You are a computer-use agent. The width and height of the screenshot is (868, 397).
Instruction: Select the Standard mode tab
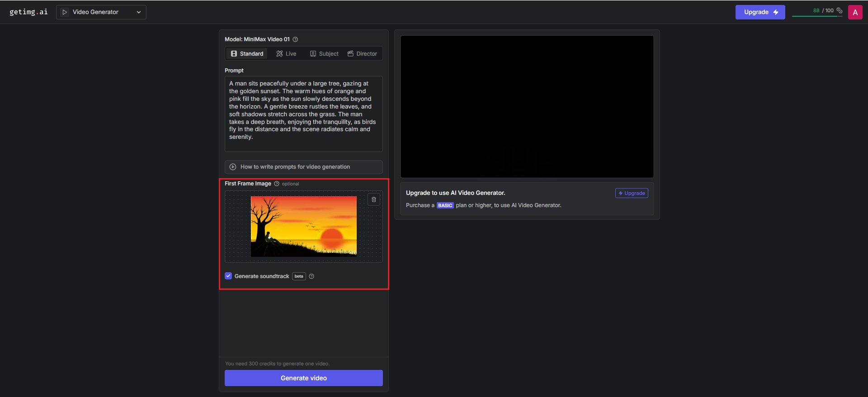point(247,54)
